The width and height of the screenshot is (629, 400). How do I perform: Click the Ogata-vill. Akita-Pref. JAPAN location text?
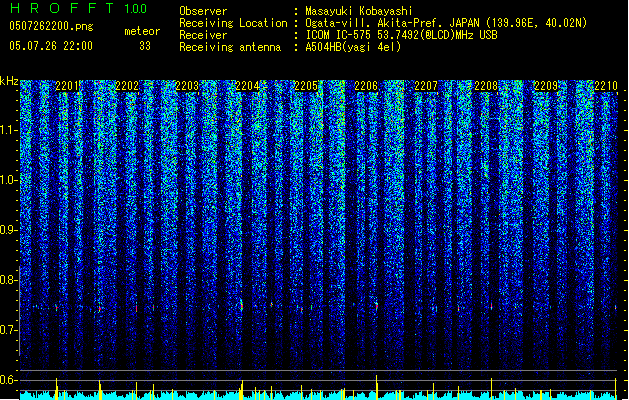(446, 23)
